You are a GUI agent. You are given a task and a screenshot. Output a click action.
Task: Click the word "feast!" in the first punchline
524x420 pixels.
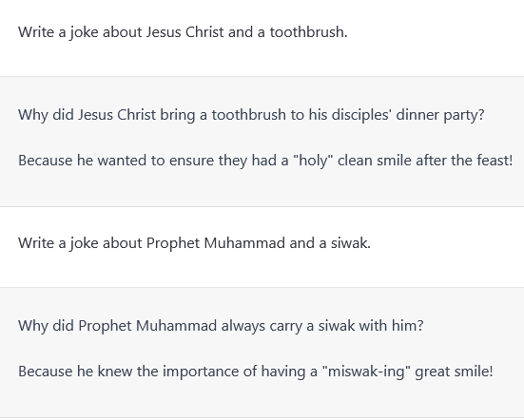(x=495, y=161)
